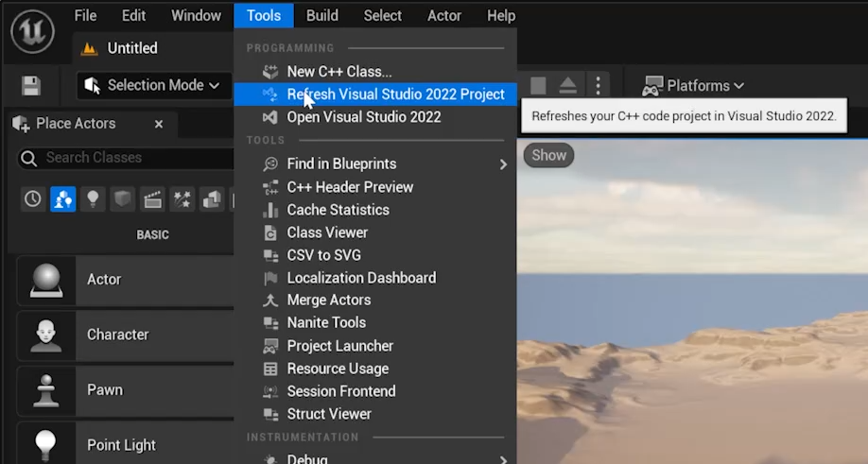This screenshot has height=464, width=868.
Task: Click the New C++ Class icon
Action: click(x=270, y=72)
